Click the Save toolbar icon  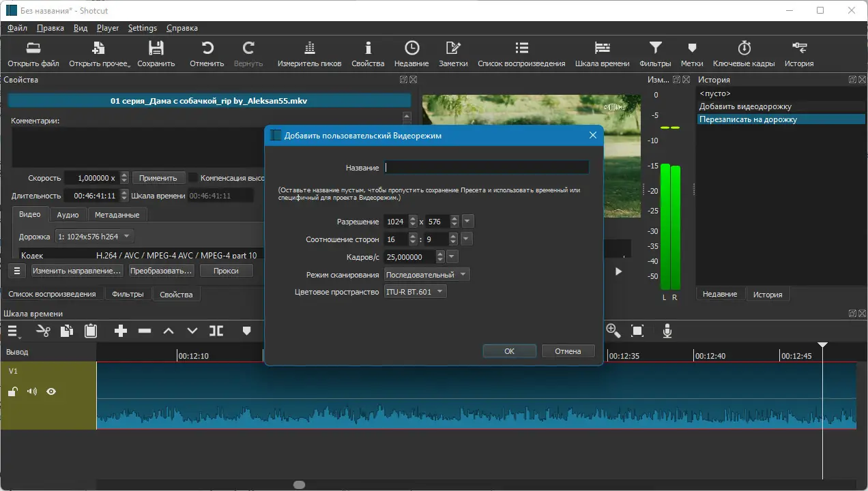click(x=156, y=54)
